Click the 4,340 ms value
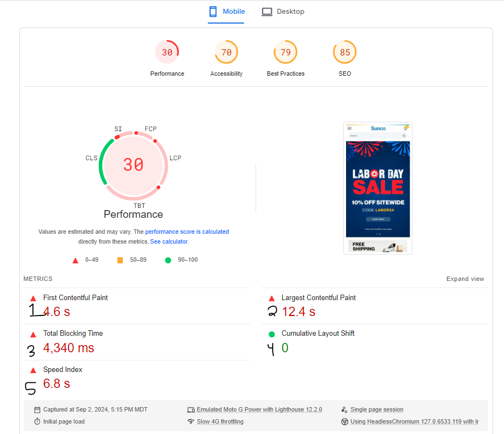The image size is (504, 434). pos(69,348)
